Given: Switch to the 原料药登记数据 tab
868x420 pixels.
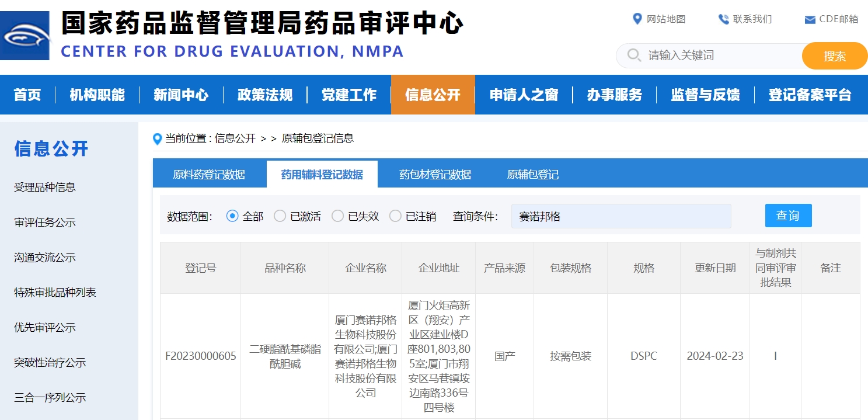Looking at the screenshot, I should [x=210, y=173].
